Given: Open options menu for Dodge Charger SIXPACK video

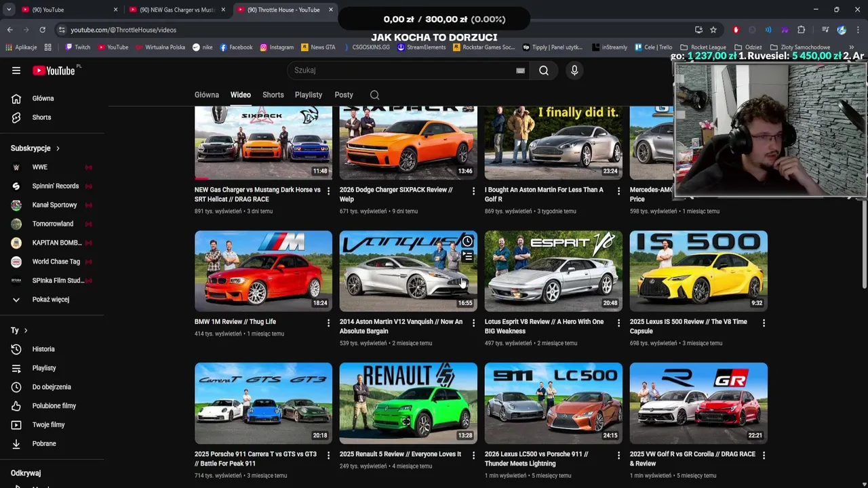Looking at the screenshot, I should point(473,191).
